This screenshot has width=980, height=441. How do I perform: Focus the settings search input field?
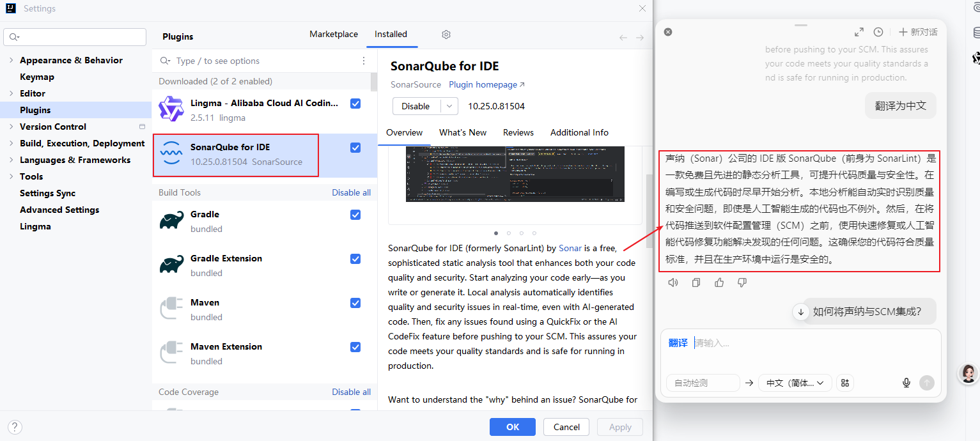(x=75, y=37)
